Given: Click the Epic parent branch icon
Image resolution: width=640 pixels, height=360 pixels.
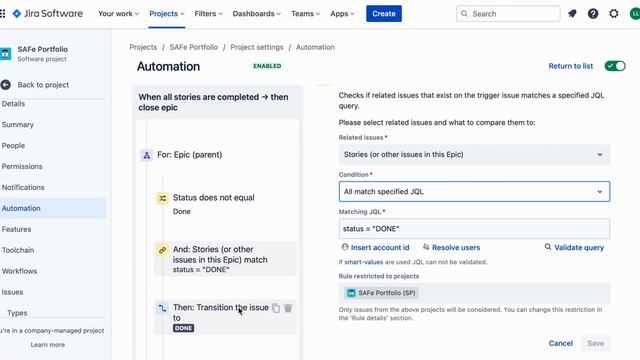Looking at the screenshot, I should (x=147, y=155).
